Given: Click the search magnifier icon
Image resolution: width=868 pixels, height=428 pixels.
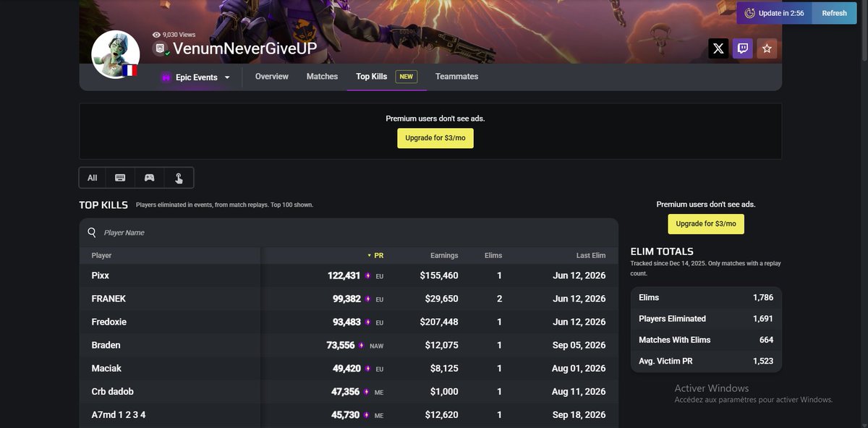Looking at the screenshot, I should tap(92, 232).
